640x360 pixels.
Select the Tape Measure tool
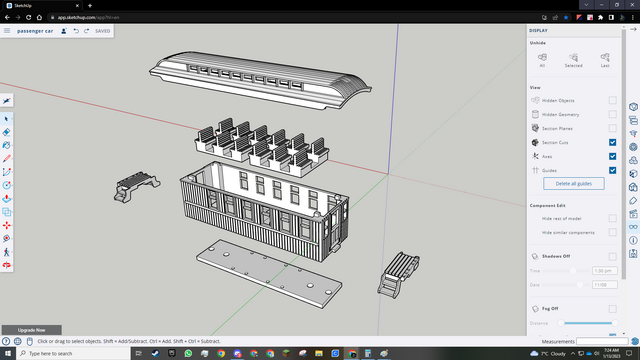point(7,238)
